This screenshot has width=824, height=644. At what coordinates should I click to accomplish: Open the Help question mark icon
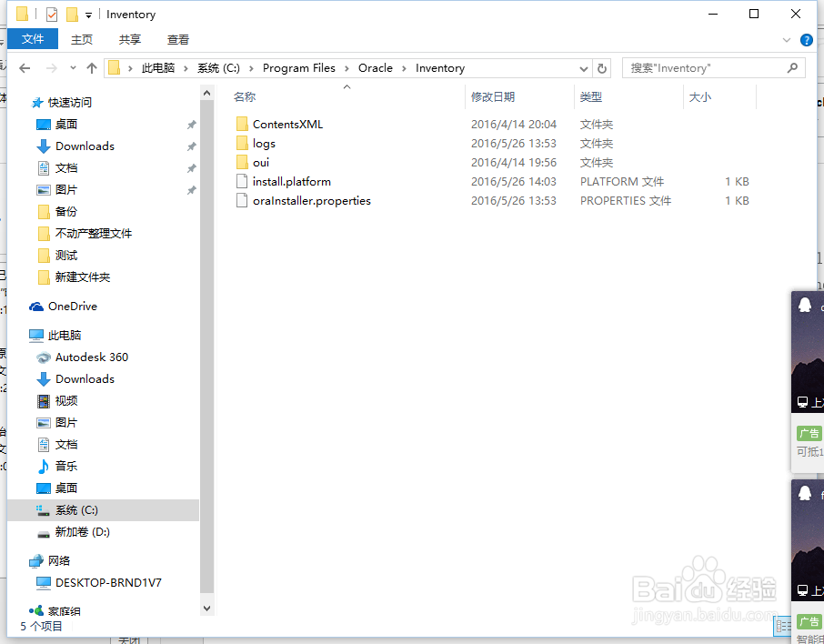(x=808, y=40)
